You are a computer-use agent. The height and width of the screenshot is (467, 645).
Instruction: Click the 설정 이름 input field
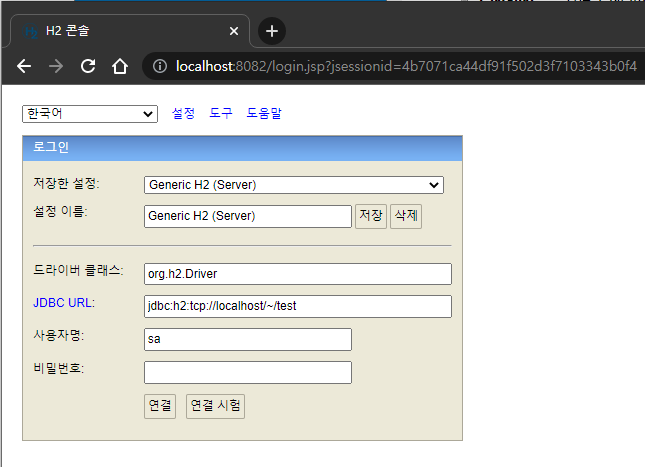pyautogui.click(x=248, y=216)
